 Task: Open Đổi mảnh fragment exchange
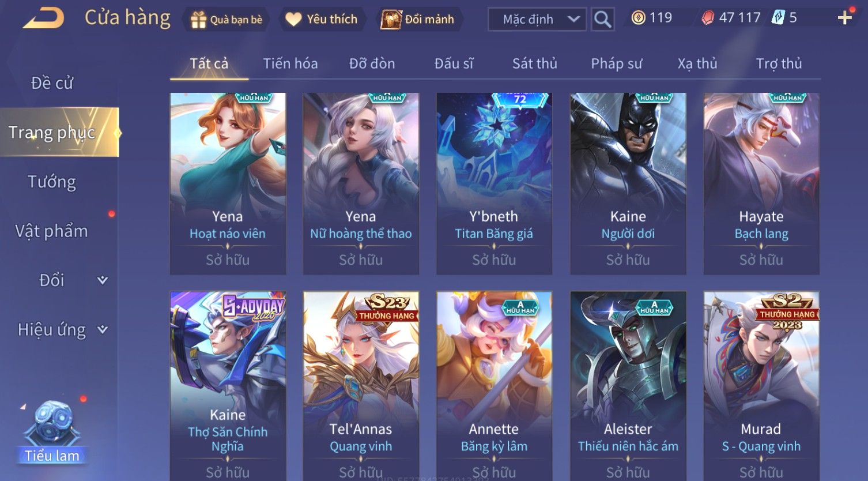pos(418,19)
